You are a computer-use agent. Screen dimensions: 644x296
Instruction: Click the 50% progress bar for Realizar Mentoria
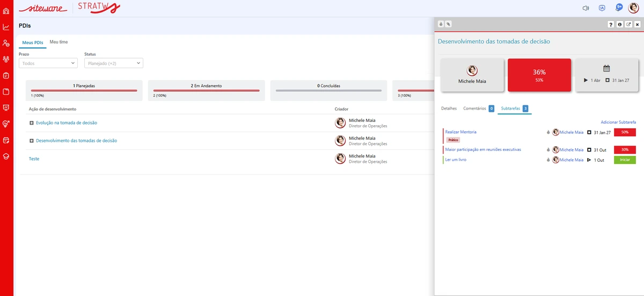(625, 132)
